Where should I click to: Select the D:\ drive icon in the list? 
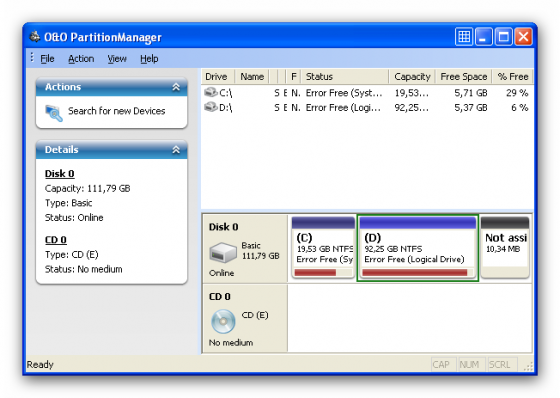[211, 107]
